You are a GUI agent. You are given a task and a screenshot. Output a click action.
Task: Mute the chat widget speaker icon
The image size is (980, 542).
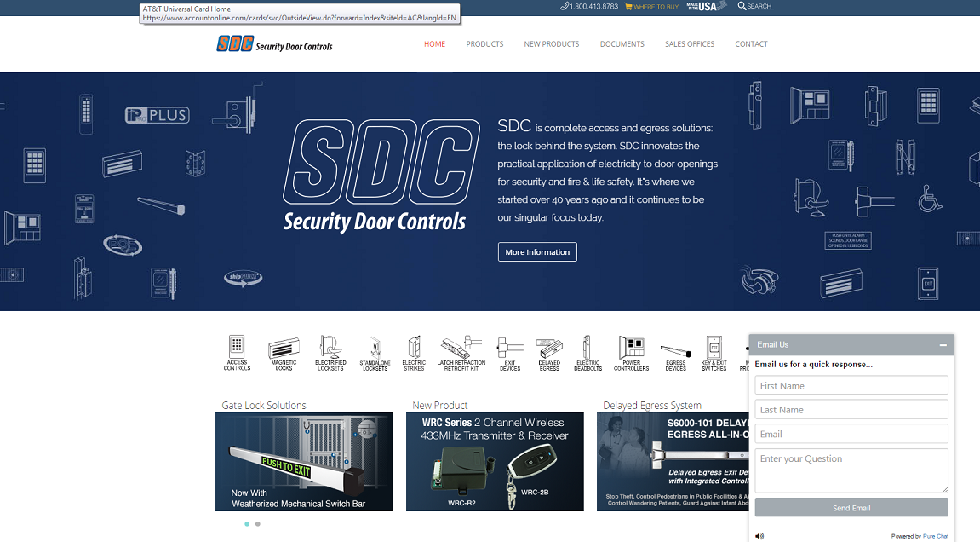pos(759,536)
